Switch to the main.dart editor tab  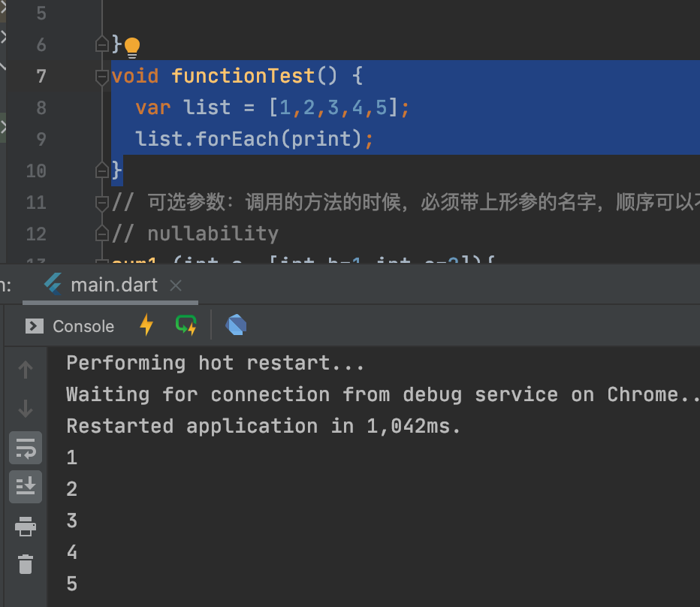point(113,284)
